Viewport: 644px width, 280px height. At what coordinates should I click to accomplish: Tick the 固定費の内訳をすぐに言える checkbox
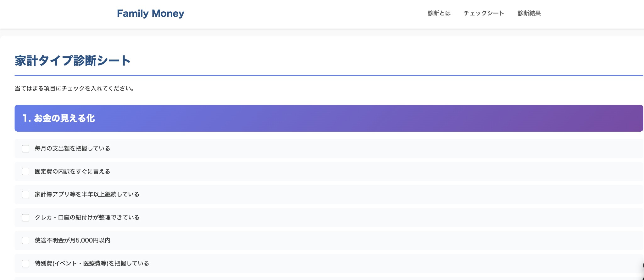coord(26,172)
